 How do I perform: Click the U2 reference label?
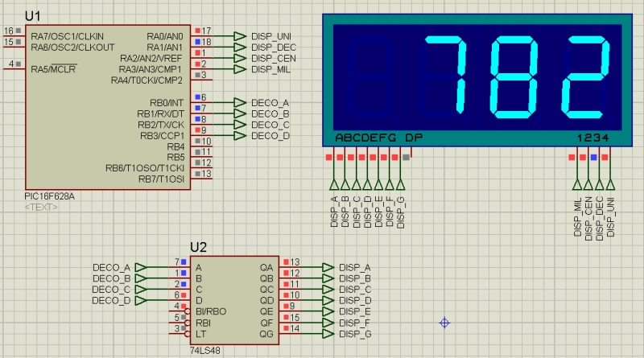[198, 247]
